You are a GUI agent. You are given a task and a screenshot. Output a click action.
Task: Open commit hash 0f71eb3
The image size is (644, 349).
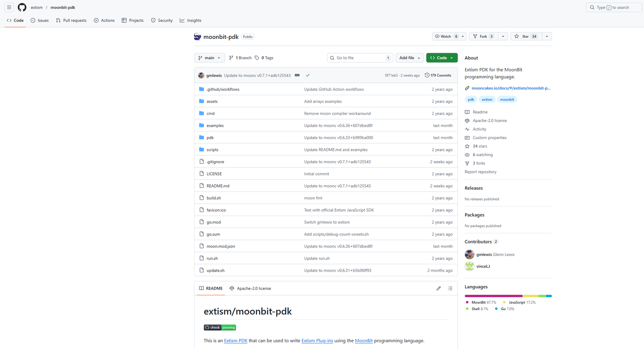[392, 76]
